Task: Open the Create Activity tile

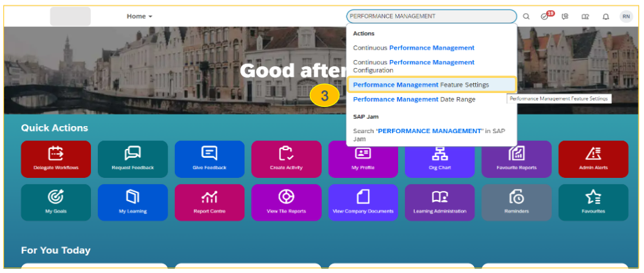Action: click(x=287, y=159)
